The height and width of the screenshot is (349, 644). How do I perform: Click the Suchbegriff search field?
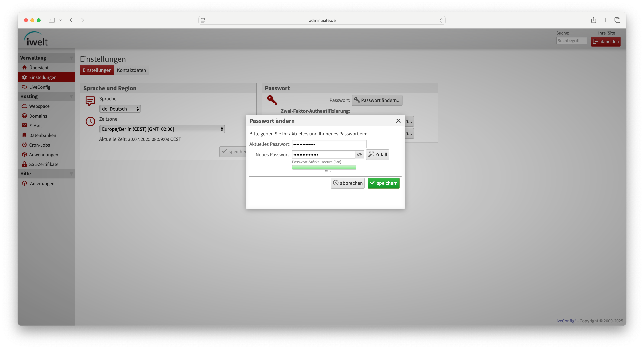tap(571, 41)
